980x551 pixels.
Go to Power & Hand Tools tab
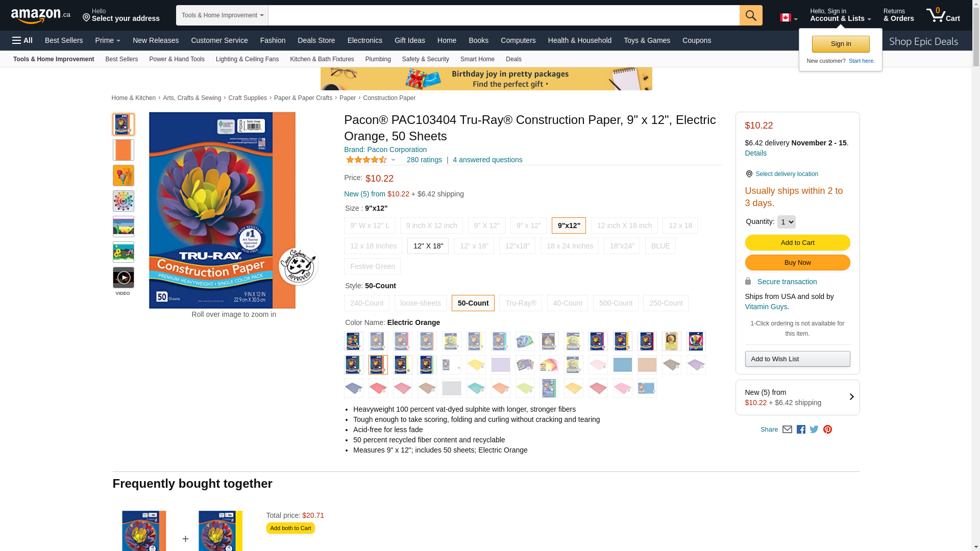point(177,59)
